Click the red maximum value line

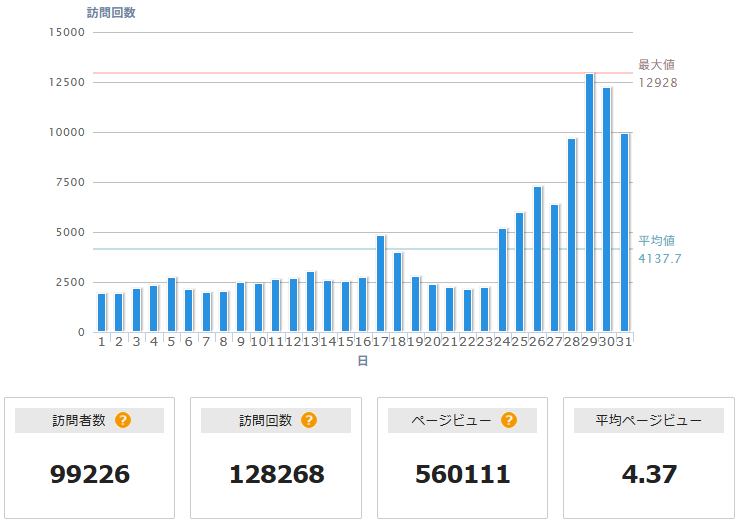(x=360, y=73)
